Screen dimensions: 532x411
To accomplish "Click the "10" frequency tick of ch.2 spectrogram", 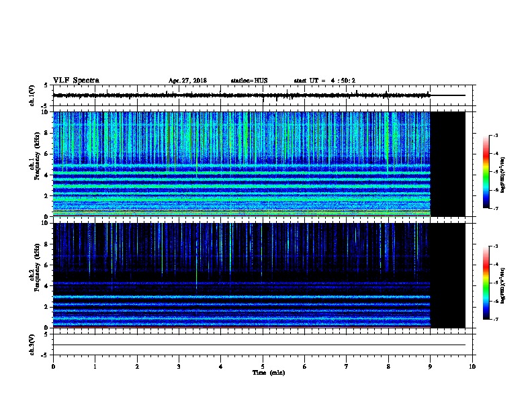I will (46, 223).
